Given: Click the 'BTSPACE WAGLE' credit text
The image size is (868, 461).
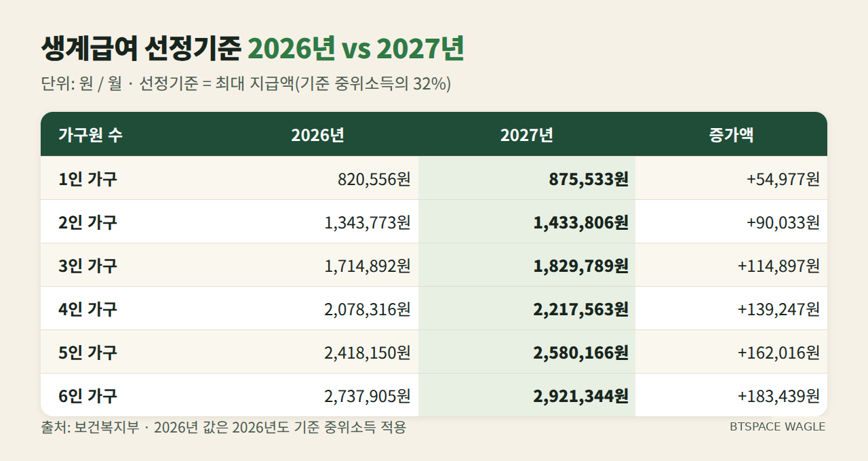Looking at the screenshot, I should click(778, 427).
